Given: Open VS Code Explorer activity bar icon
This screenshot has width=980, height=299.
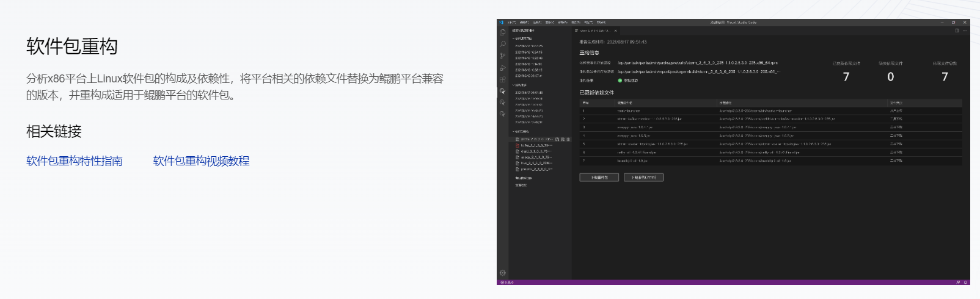Looking at the screenshot, I should tap(502, 32).
